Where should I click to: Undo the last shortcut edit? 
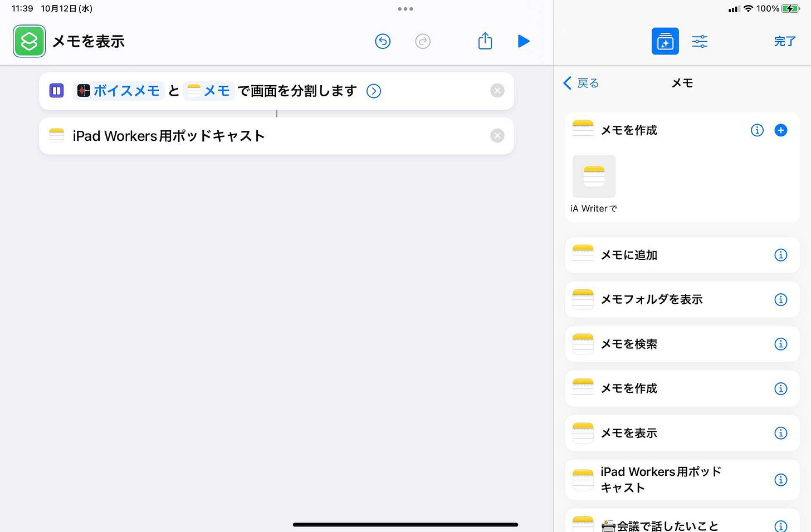pyautogui.click(x=383, y=41)
